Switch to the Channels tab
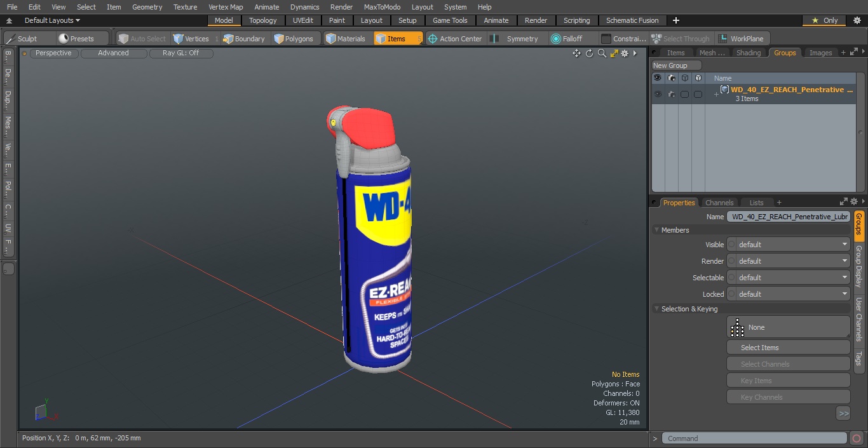Image resolution: width=868 pixels, height=448 pixels. tap(719, 203)
